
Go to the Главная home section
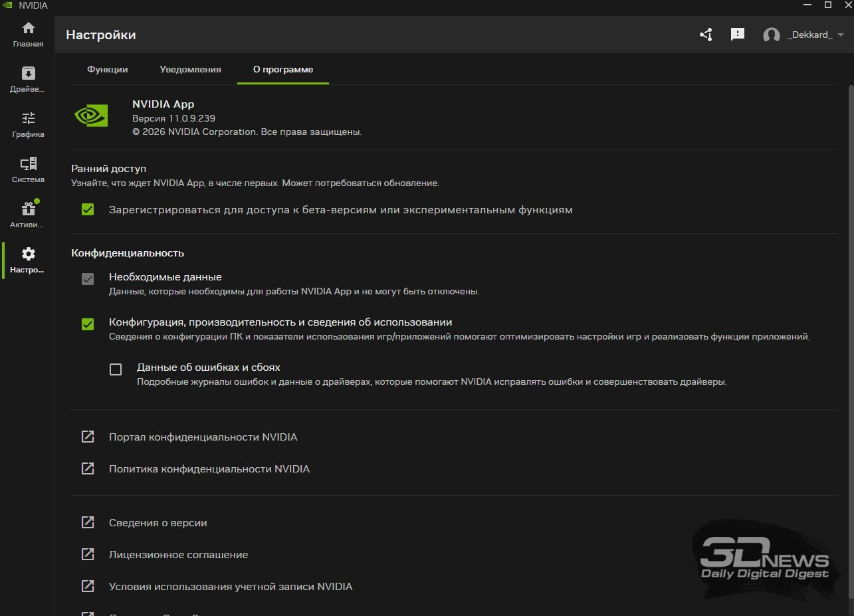coord(28,35)
